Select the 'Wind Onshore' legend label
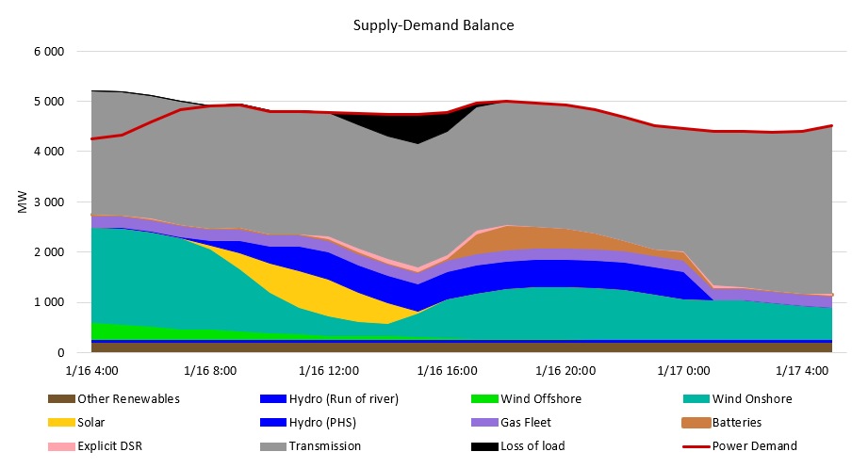The image size is (868, 468). [752, 399]
